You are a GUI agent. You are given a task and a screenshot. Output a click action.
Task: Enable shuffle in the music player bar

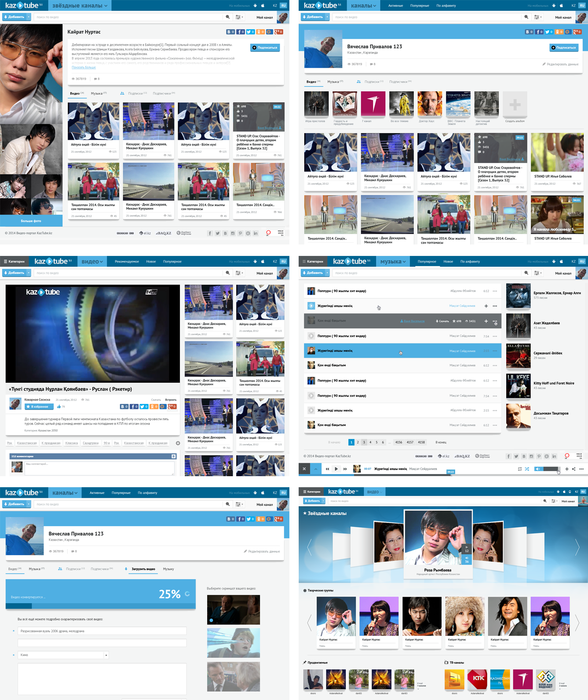(527, 469)
